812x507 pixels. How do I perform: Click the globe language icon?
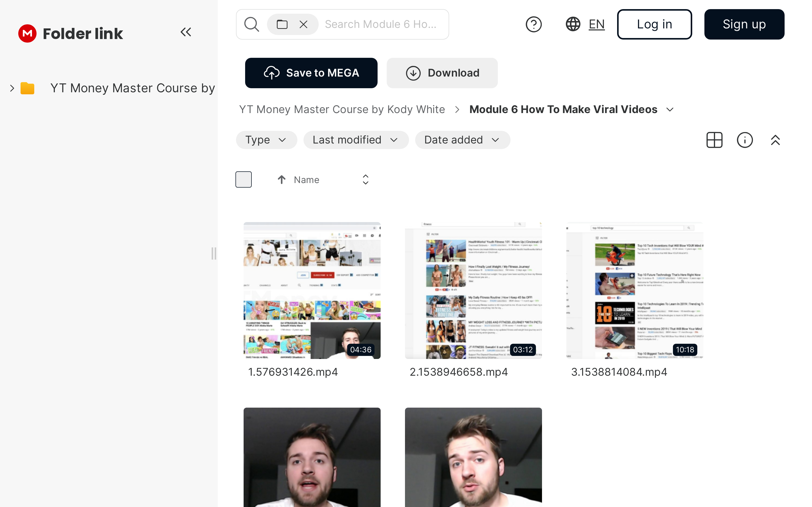click(x=573, y=25)
